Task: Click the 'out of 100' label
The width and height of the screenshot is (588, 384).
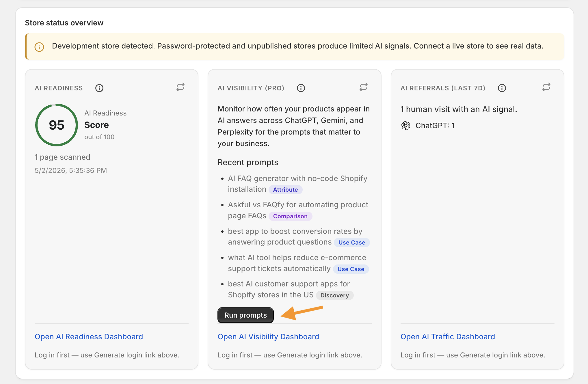Action: point(99,137)
